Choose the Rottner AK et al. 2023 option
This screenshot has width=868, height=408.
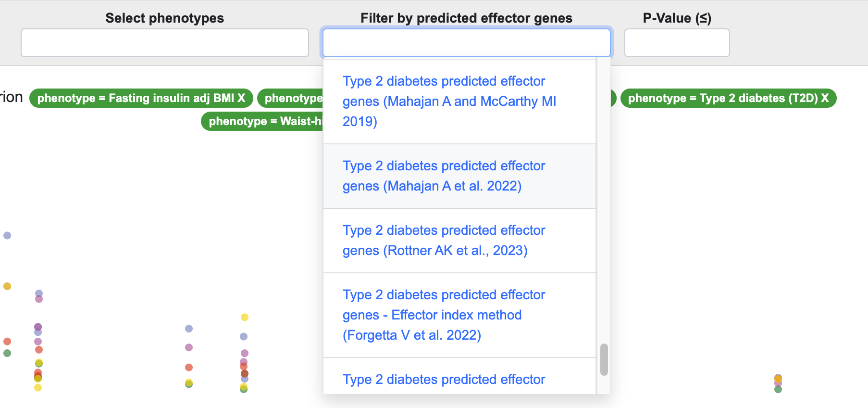(x=444, y=240)
